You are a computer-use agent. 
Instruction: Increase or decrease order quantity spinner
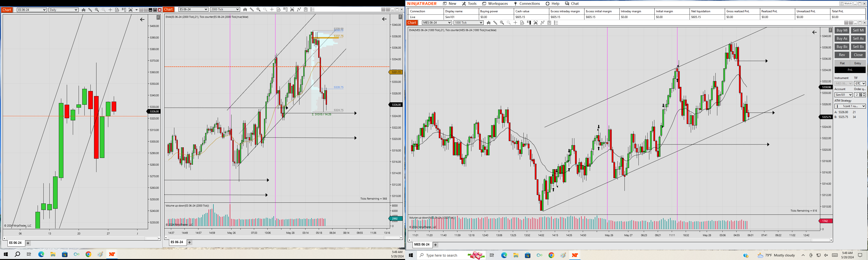(x=864, y=95)
